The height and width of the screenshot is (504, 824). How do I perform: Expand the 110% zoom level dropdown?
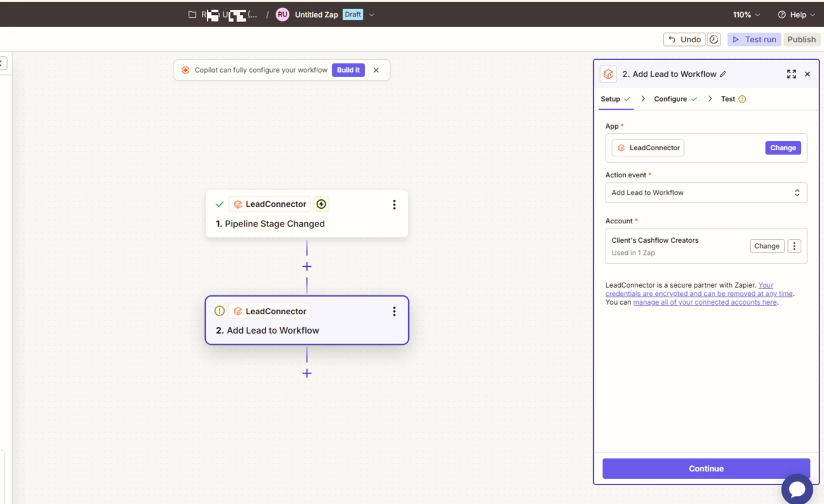tap(746, 15)
